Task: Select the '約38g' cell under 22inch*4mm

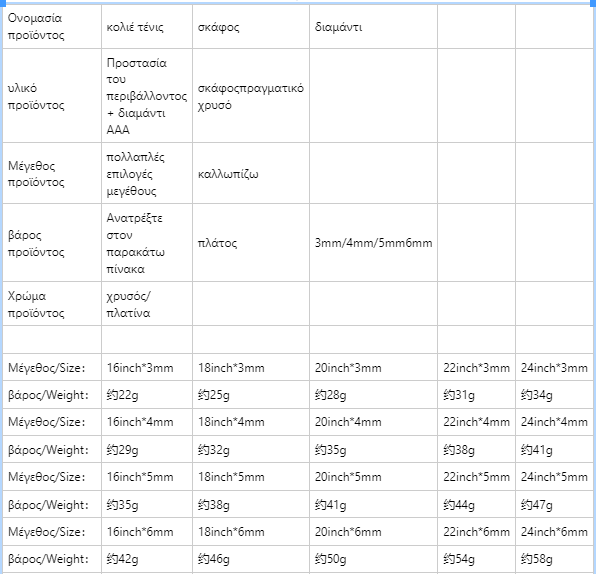Action: pyautogui.click(x=476, y=450)
